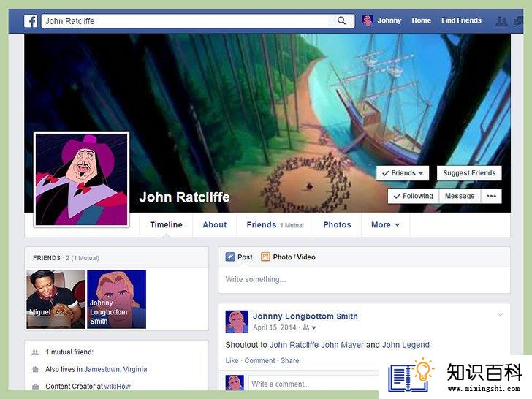Click Johnny Longbottom Smith's post avatar
The height and width of the screenshot is (399, 532).
[x=237, y=322]
